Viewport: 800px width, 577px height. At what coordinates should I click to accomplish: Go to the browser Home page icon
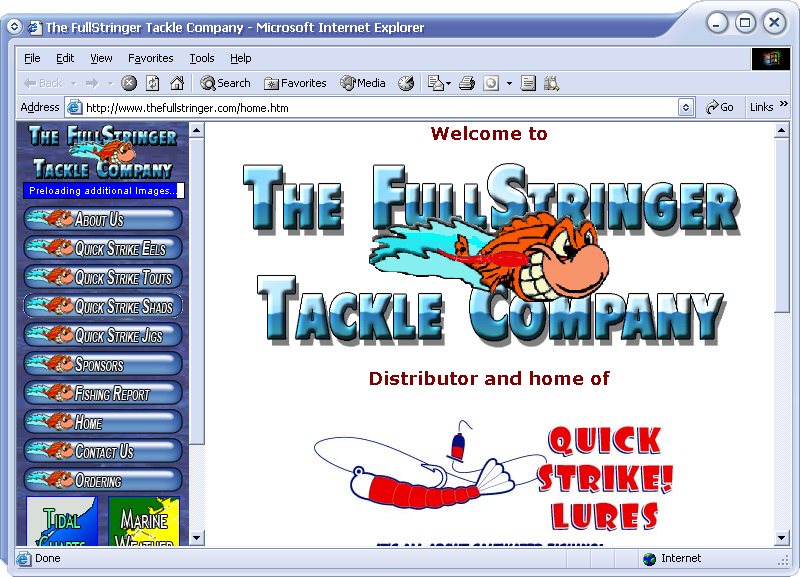pos(177,83)
